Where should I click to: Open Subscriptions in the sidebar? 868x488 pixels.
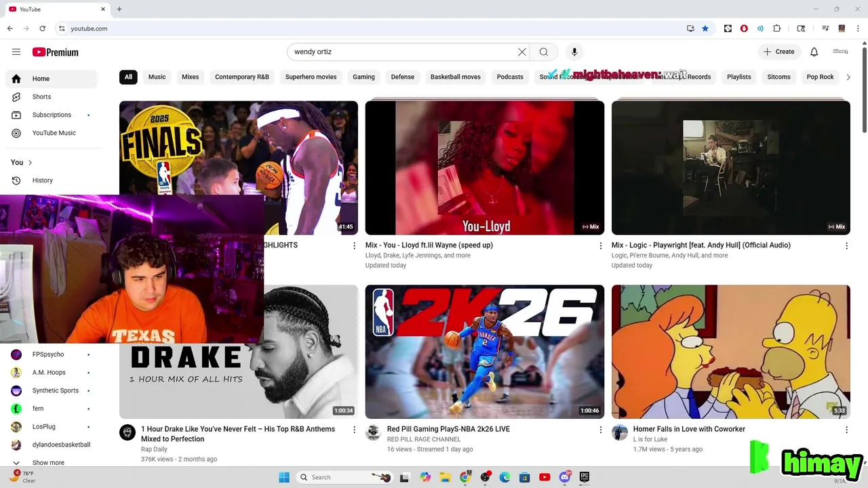pyautogui.click(x=52, y=115)
